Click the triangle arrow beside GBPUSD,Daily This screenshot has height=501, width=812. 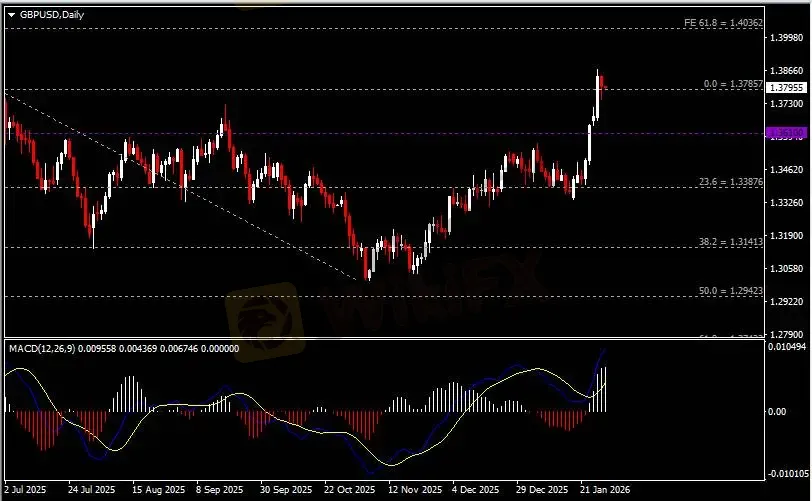tap(11, 14)
